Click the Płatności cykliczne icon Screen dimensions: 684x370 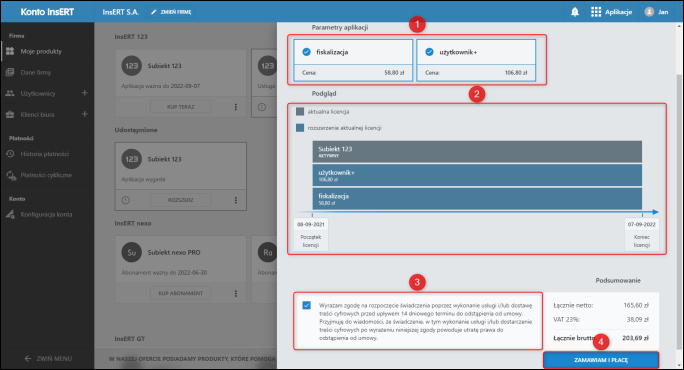(x=10, y=175)
